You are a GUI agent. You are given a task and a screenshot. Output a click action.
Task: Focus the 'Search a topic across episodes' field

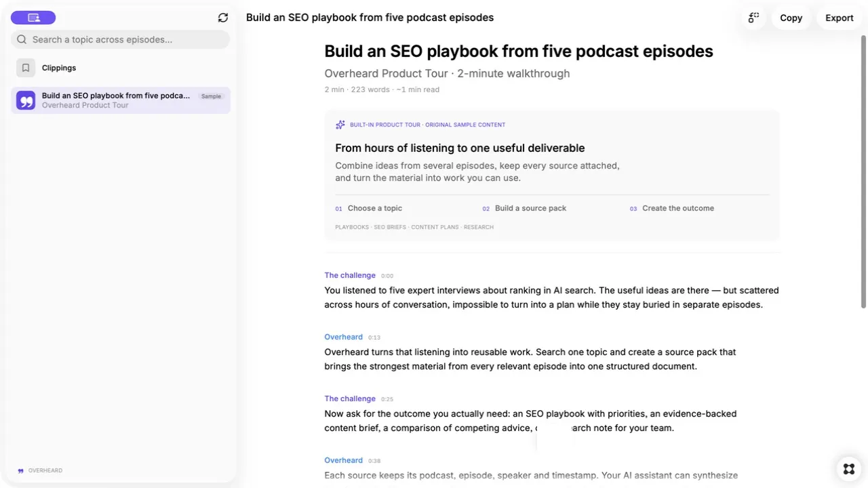point(121,39)
